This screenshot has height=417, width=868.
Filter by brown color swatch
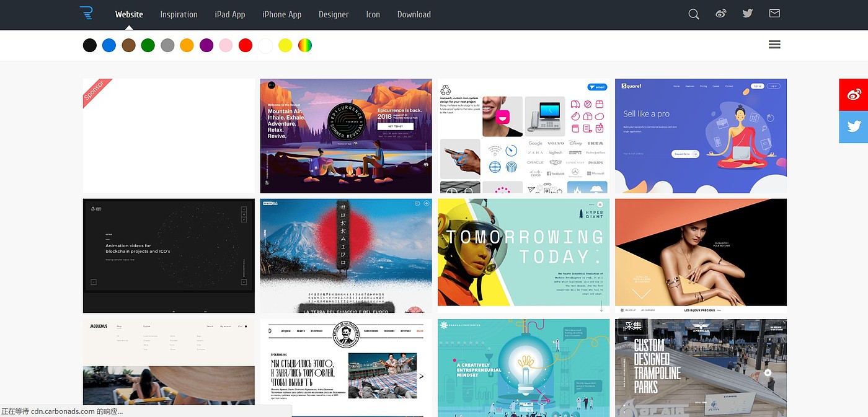(x=128, y=45)
